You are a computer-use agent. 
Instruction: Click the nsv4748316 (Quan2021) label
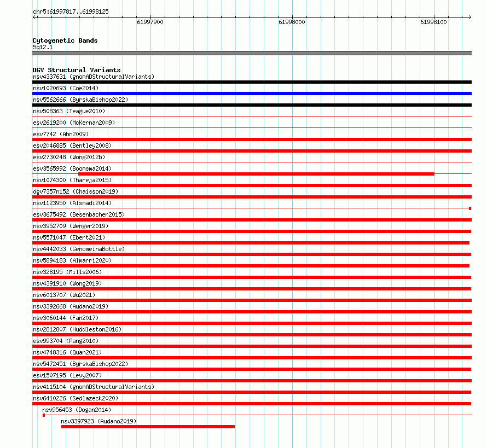tap(67, 352)
